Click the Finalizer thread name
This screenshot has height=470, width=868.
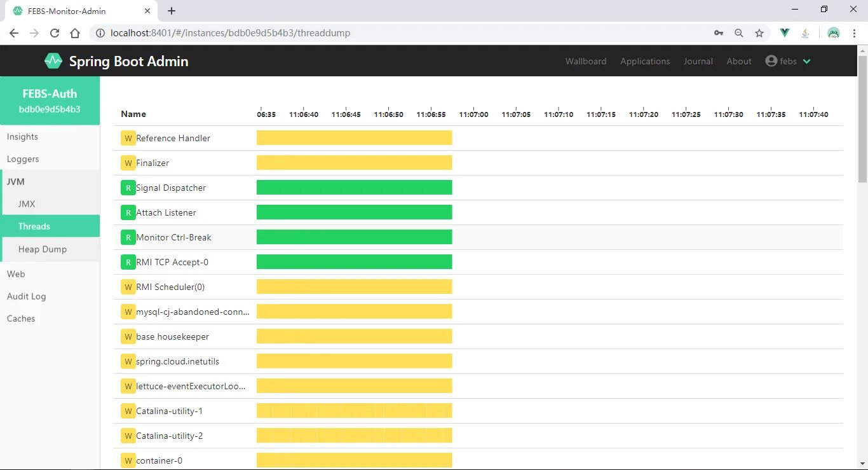click(x=153, y=163)
